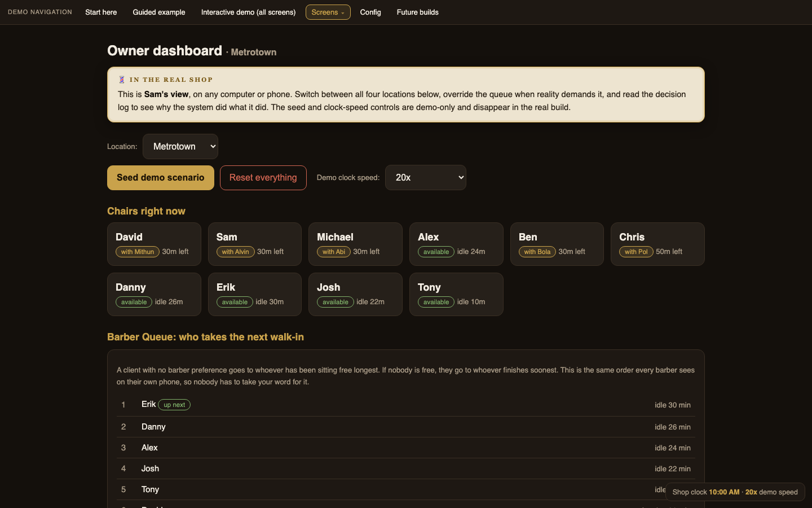
Task: Open the Guided example page
Action: [159, 12]
